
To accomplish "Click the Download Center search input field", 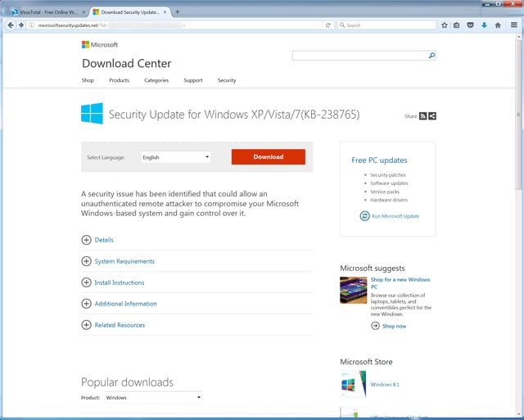I will tap(359, 56).
